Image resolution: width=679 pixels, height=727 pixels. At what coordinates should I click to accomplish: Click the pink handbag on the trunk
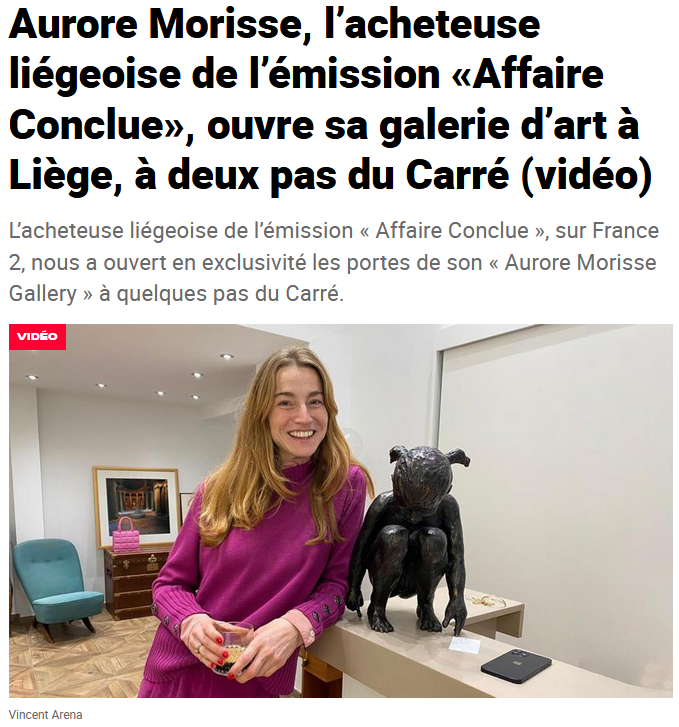(126, 536)
